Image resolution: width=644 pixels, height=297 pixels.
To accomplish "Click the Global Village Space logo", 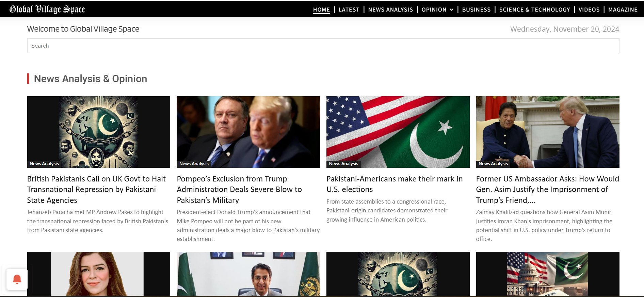I will tap(47, 9).
